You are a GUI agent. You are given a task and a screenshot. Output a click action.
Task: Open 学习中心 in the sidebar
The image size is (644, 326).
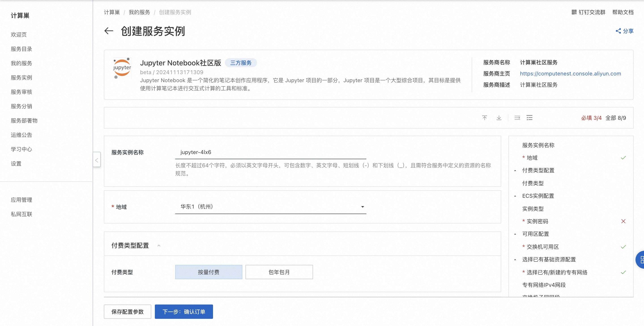[21, 149]
